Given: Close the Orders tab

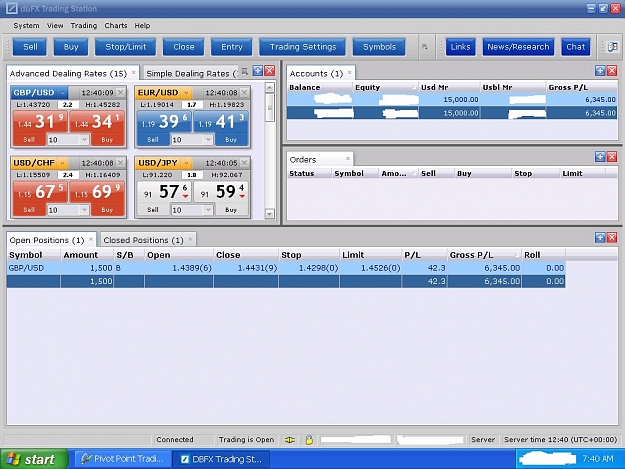Looking at the screenshot, I should (348, 159).
